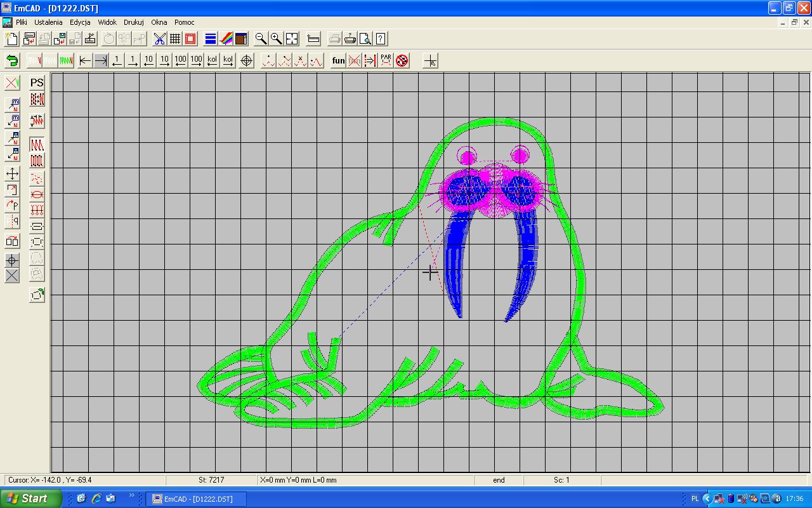Toggle the grid display icon
Image resolution: width=812 pixels, height=508 pixels.
(175, 39)
